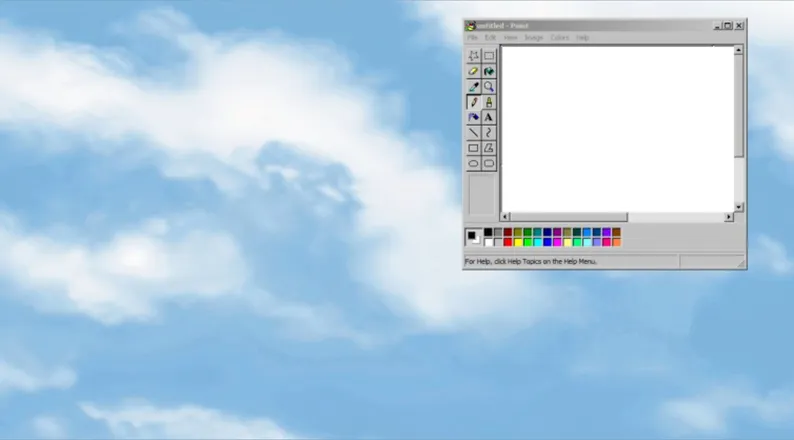Viewport: 794px width, 440px height.
Task: Click the horizontal scrollbar thumb
Action: pyautogui.click(x=569, y=217)
